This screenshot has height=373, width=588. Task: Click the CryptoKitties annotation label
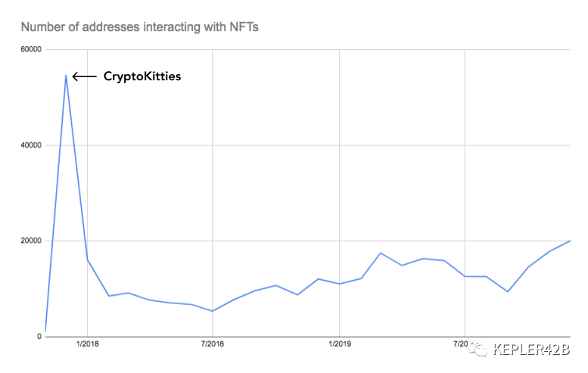tap(142, 76)
